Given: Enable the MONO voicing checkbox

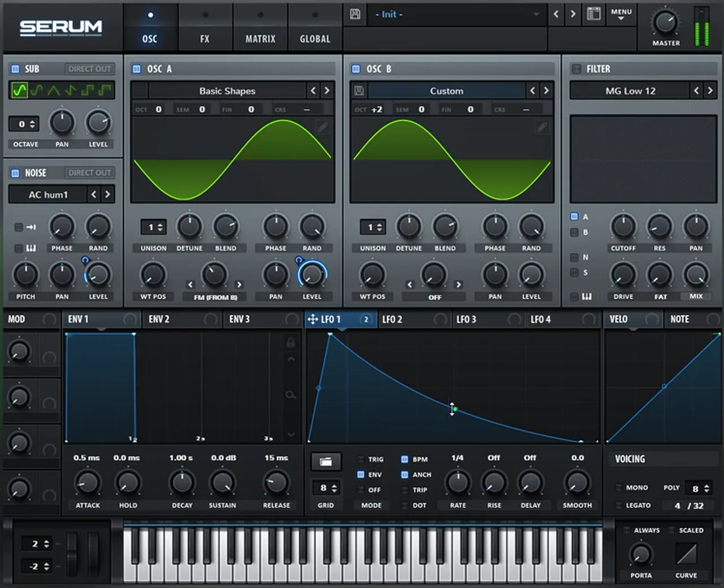Looking at the screenshot, I should pos(619,487).
